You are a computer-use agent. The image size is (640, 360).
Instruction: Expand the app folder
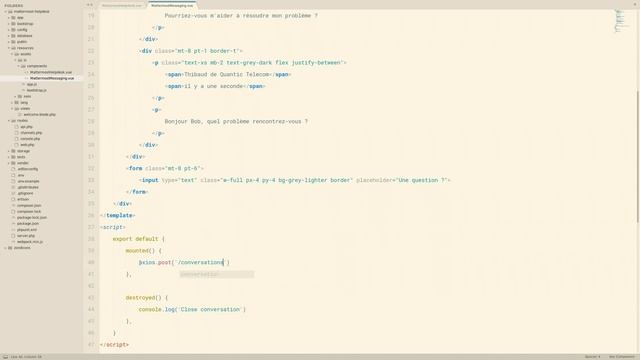pyautogui.click(x=9, y=18)
